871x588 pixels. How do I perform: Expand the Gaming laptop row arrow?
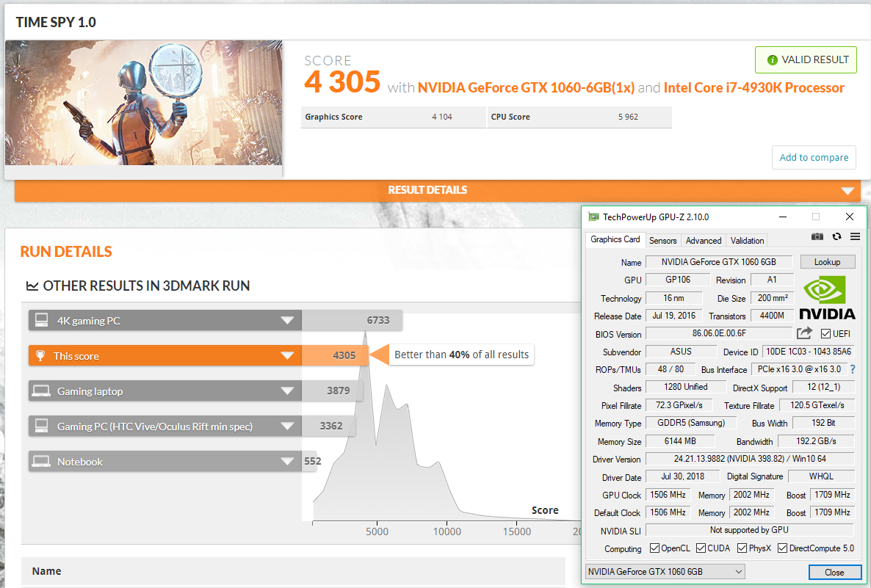click(287, 391)
